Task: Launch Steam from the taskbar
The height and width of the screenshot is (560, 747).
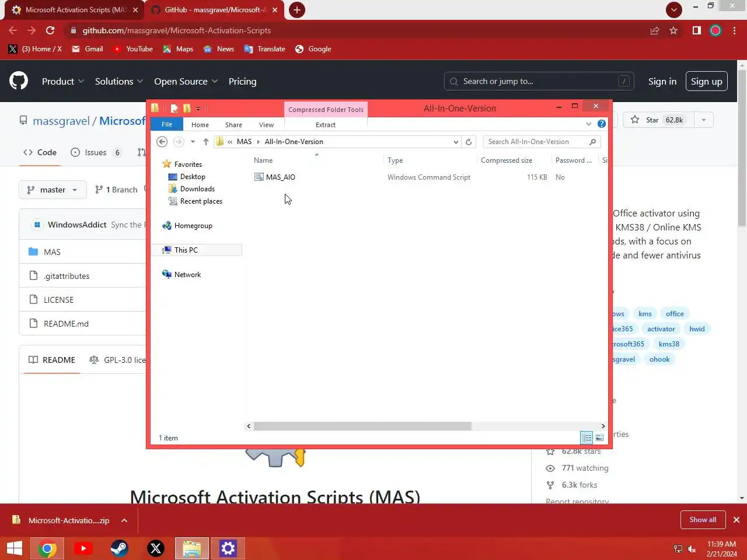Action: pos(120,548)
